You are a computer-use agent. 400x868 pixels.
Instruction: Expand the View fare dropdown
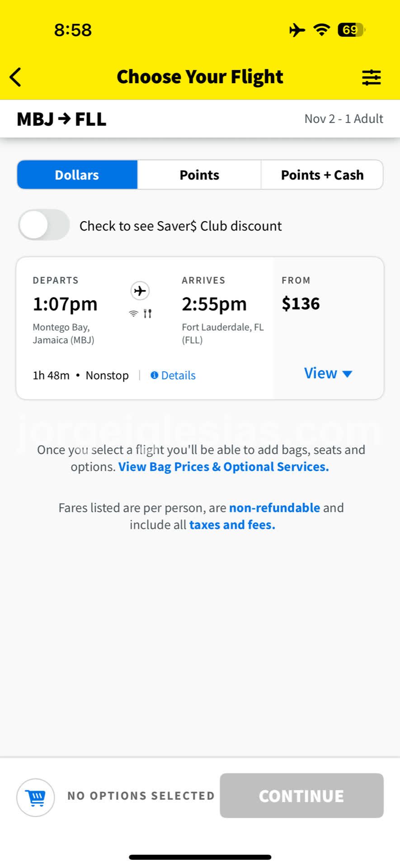pyautogui.click(x=328, y=373)
